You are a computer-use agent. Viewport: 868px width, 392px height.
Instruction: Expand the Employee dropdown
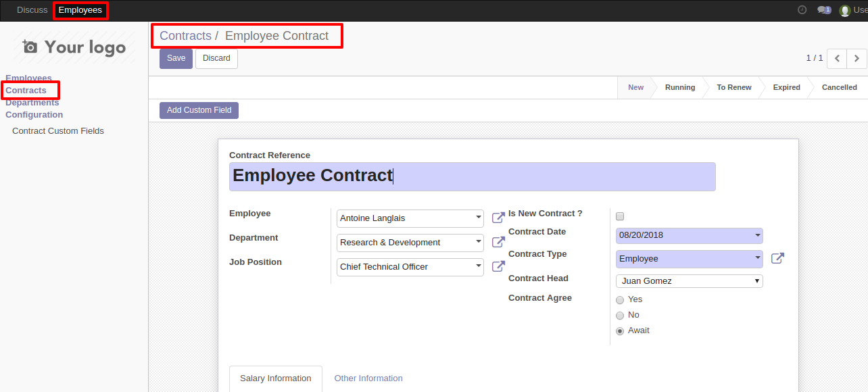point(410,218)
